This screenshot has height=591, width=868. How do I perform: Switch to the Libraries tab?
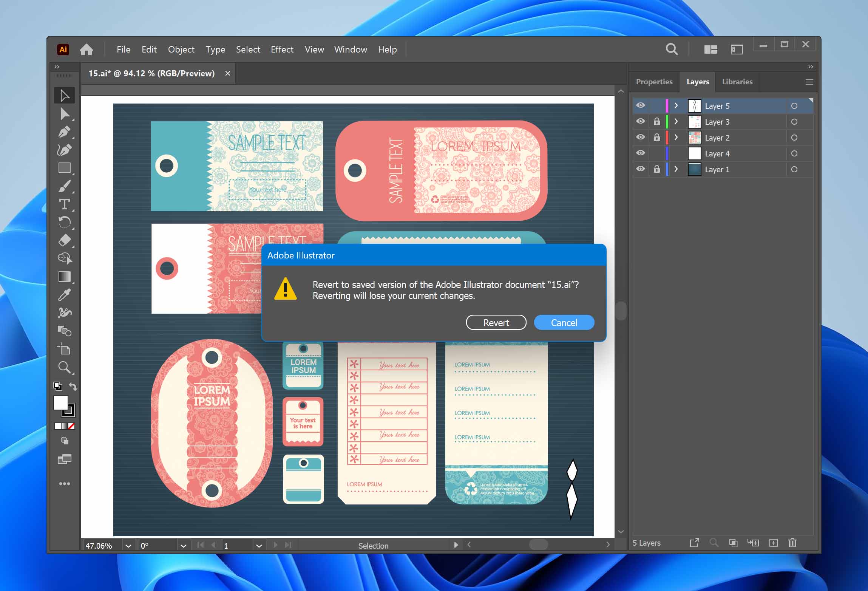tap(736, 81)
